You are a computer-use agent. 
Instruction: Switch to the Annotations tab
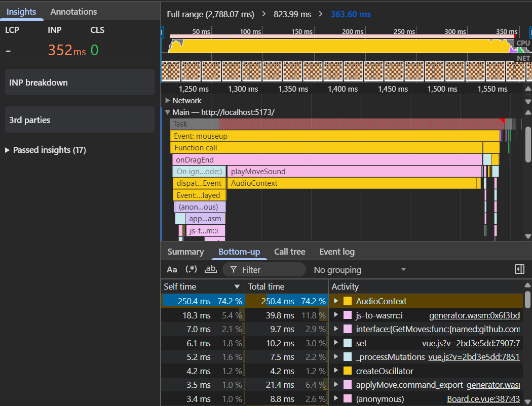[x=73, y=12]
